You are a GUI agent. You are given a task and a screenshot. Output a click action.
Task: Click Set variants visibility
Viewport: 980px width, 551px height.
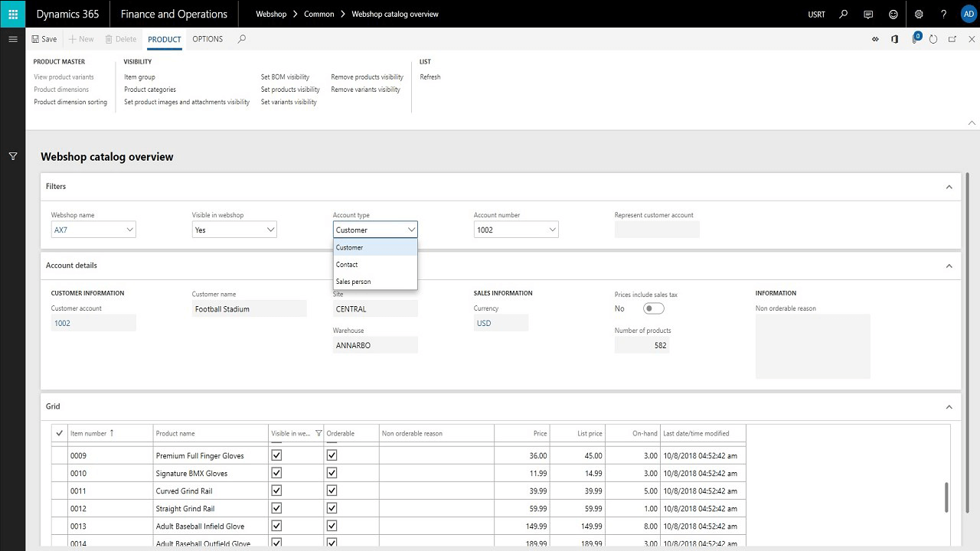(289, 102)
